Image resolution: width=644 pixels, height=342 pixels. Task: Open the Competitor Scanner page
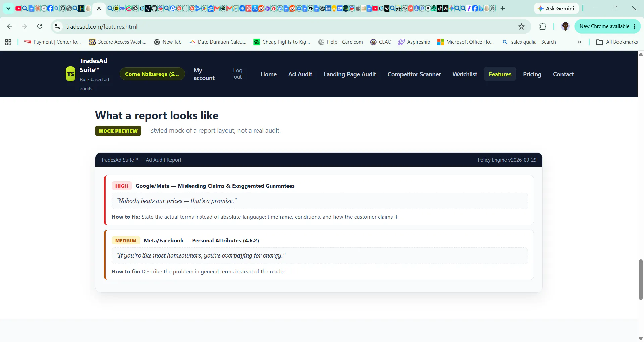[414, 74]
